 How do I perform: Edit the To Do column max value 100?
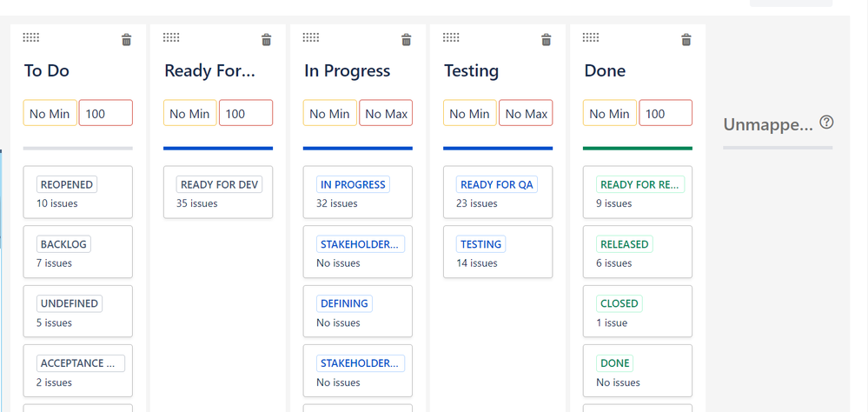pyautogui.click(x=106, y=113)
